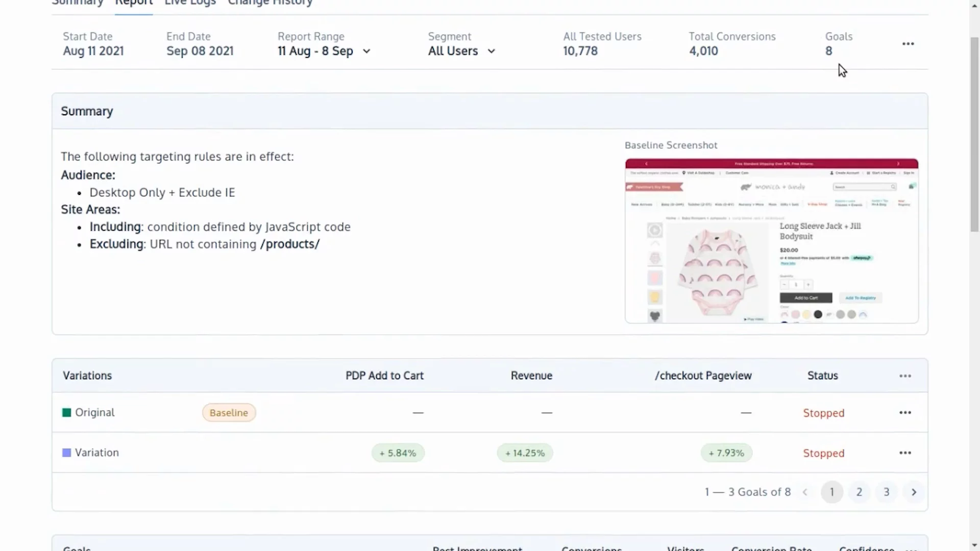Image resolution: width=980 pixels, height=551 pixels.
Task: Click the page vertical scrollbar
Action: point(974,133)
